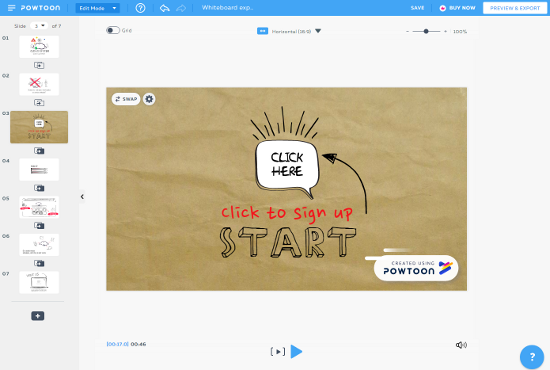This screenshot has height=370, width=550.
Task: Select the curved arrow graphic
Action: [x=346, y=183]
